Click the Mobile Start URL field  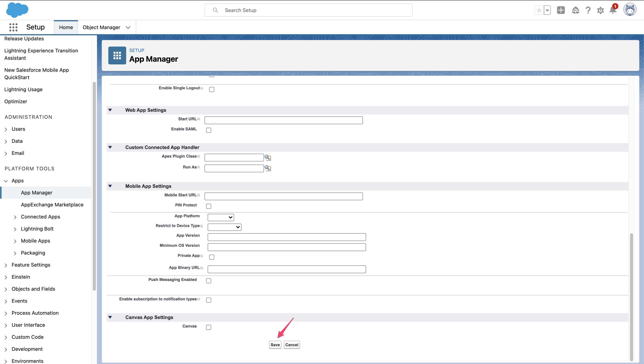click(x=284, y=196)
